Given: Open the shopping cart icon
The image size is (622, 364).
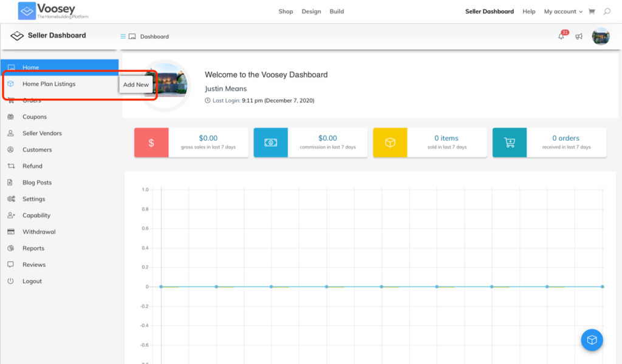Looking at the screenshot, I should click(592, 12).
